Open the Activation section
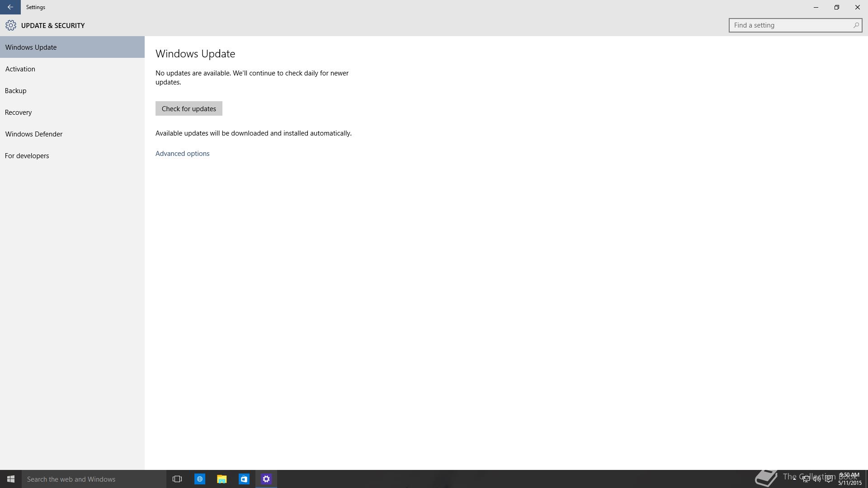This screenshot has width=868, height=488. tap(72, 69)
